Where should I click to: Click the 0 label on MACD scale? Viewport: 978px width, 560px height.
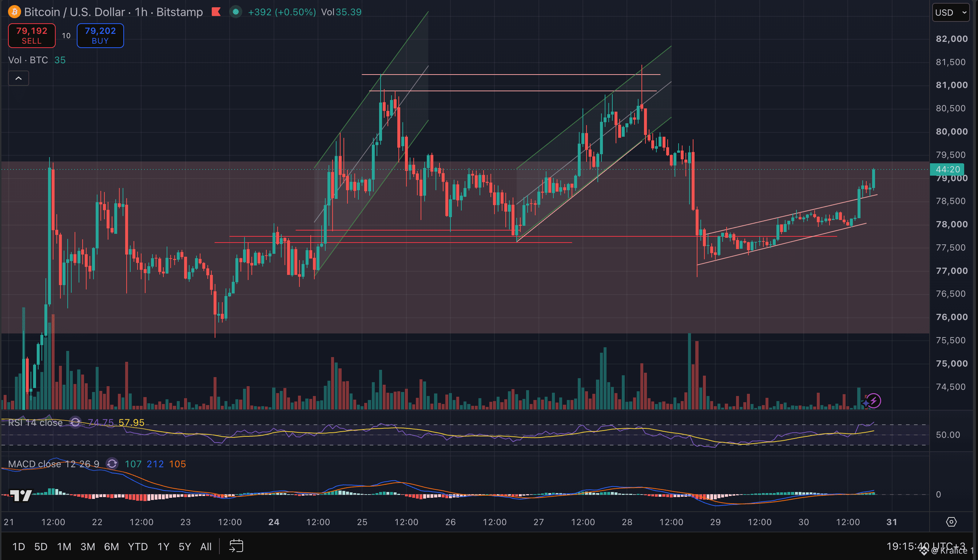tap(938, 494)
